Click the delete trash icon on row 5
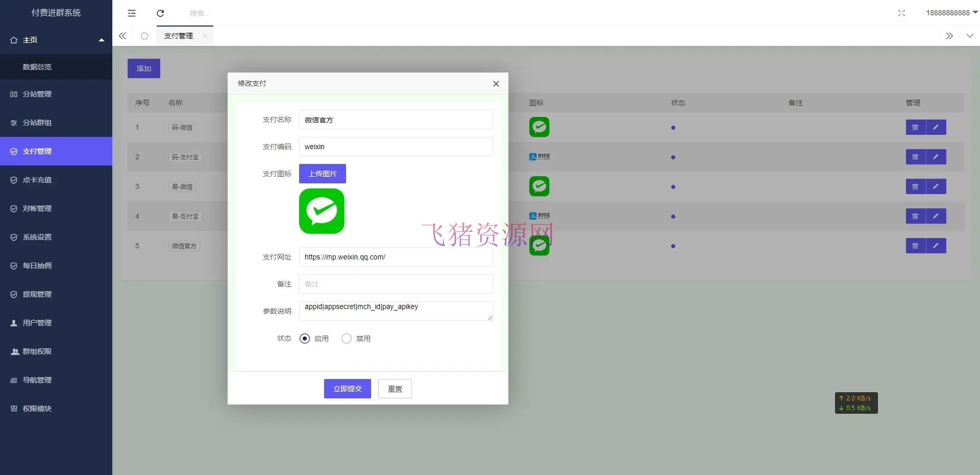The width and height of the screenshot is (980, 475). coord(915,246)
